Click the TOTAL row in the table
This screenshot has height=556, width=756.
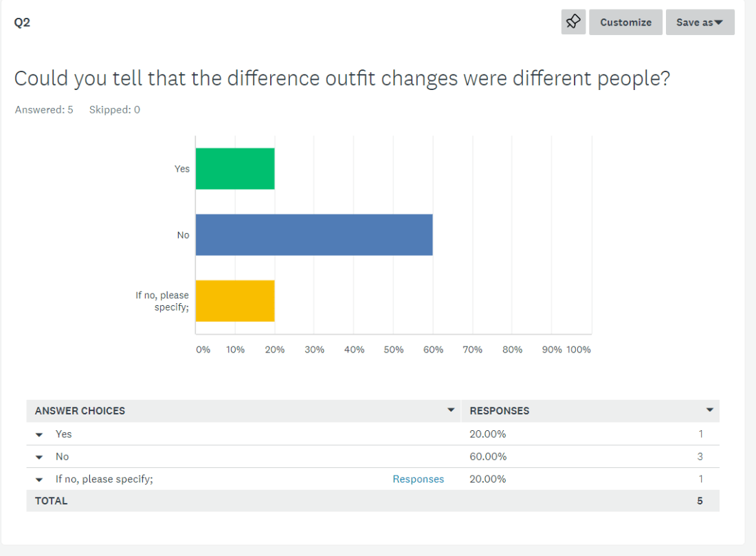pos(52,501)
